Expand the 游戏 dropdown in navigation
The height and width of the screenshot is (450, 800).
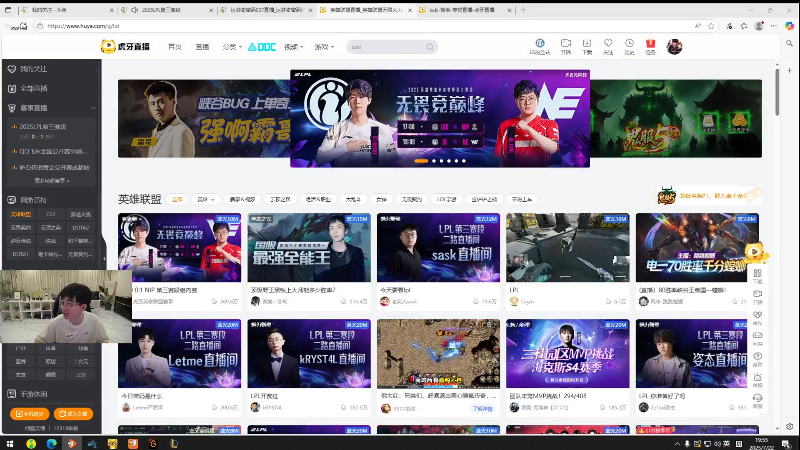pyautogui.click(x=324, y=47)
